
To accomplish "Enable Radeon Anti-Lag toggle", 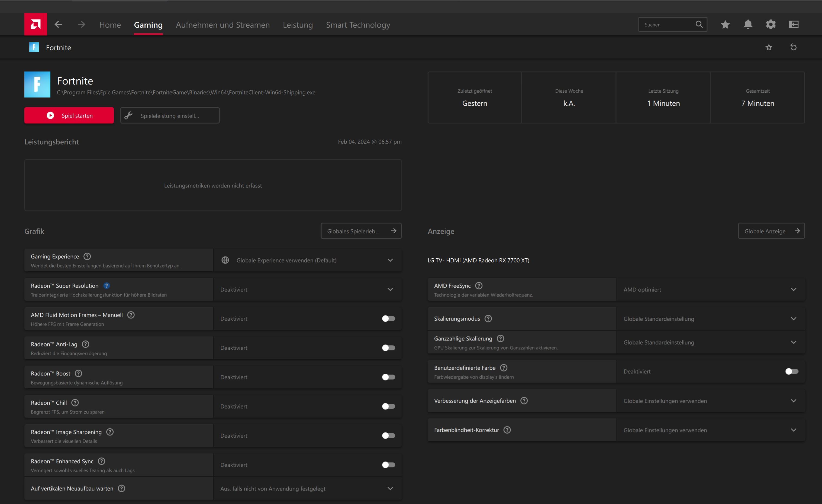I will 389,348.
